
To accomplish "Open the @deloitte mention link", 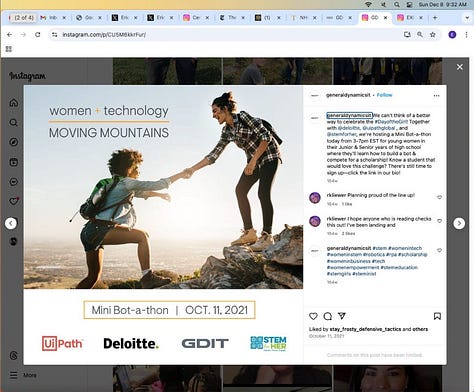I will point(349,128).
